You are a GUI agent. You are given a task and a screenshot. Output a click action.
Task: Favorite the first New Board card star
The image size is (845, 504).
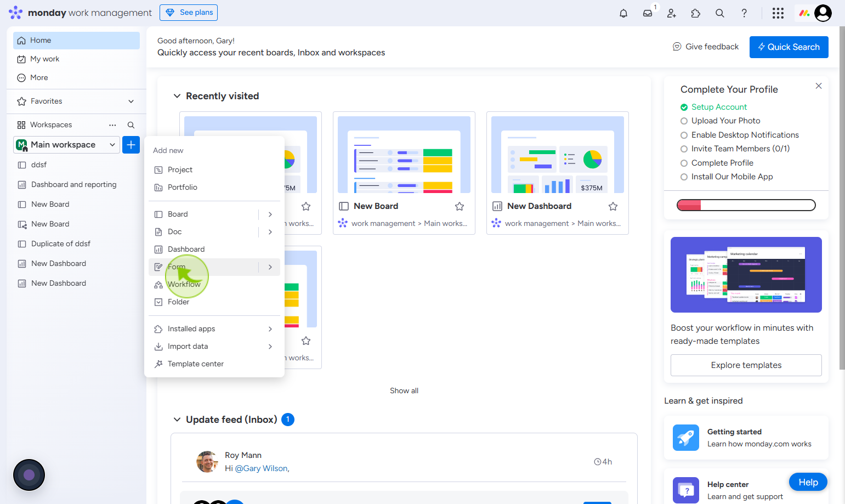pyautogui.click(x=460, y=206)
